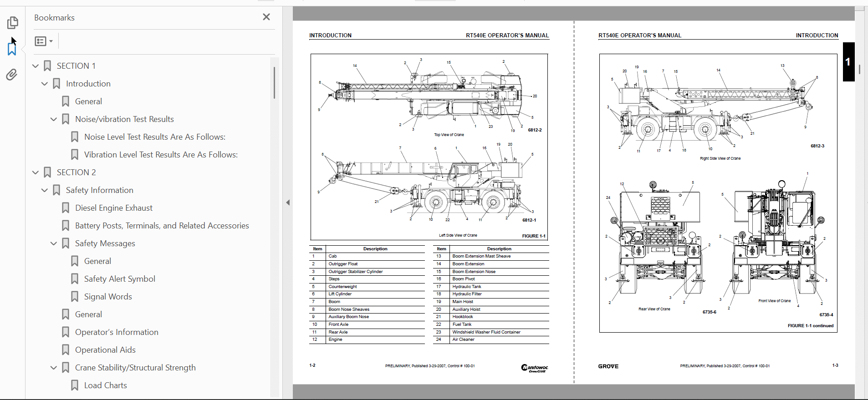Collapse the SECTION 2 bookmark

pyautogui.click(x=36, y=172)
